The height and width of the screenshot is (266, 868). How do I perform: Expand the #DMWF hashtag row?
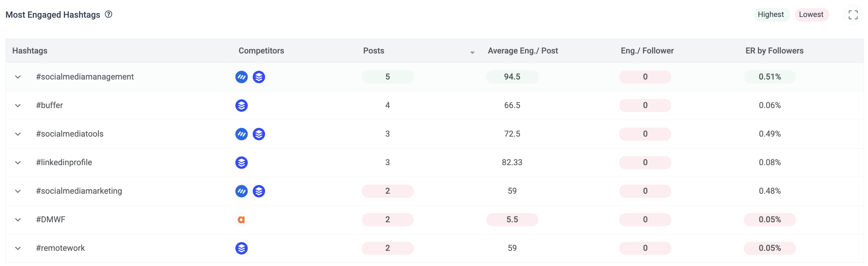(18, 220)
